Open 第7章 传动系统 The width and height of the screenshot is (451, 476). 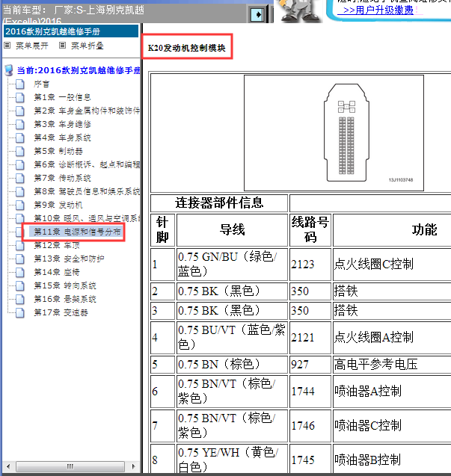[x=62, y=178]
